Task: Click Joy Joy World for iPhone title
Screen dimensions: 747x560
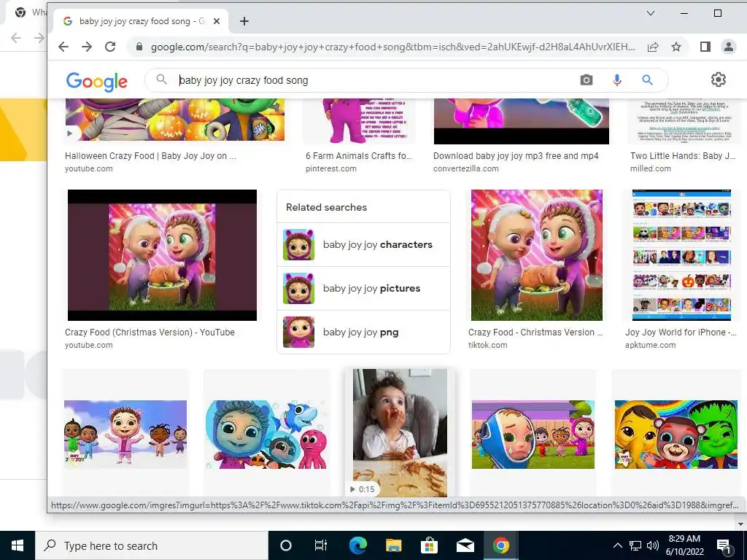Action: point(681,332)
